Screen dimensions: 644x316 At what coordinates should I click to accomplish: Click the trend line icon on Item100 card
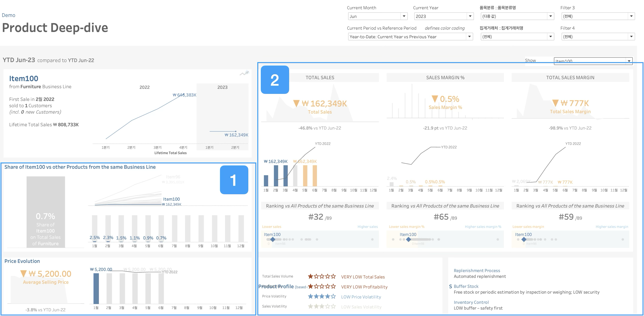tap(245, 73)
